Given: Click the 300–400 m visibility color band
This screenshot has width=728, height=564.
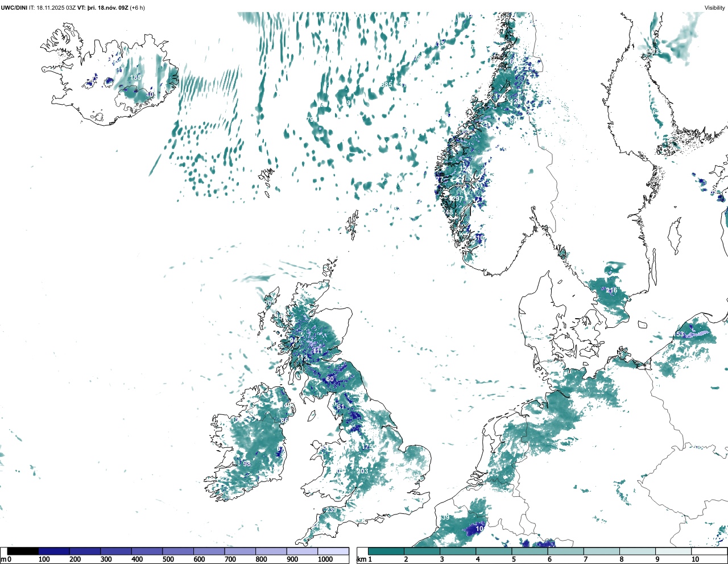Looking at the screenshot, I should (x=116, y=551).
